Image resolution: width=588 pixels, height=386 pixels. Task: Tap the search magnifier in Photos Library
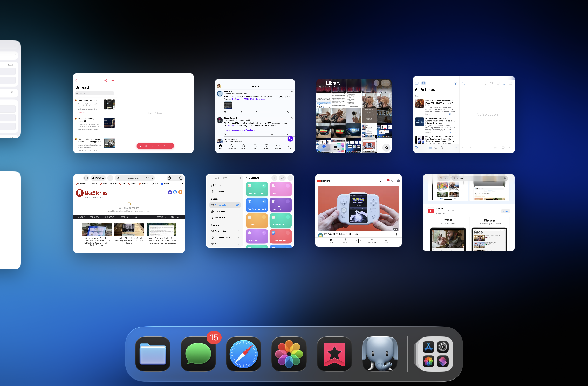click(387, 148)
